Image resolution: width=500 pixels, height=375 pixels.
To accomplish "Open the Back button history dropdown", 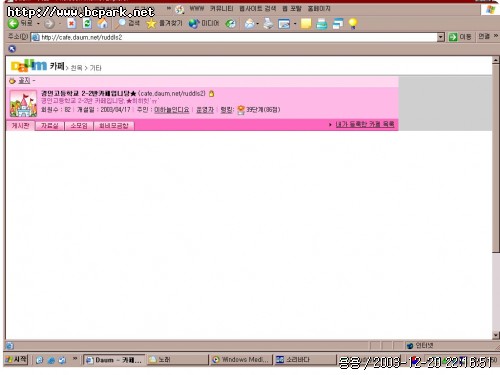I will click(38, 24).
